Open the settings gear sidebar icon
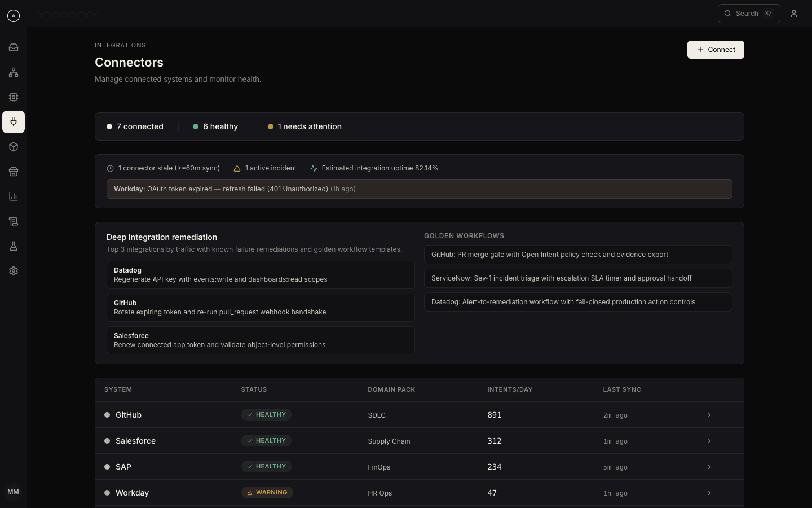Screen dimensions: 812x508 14,271
